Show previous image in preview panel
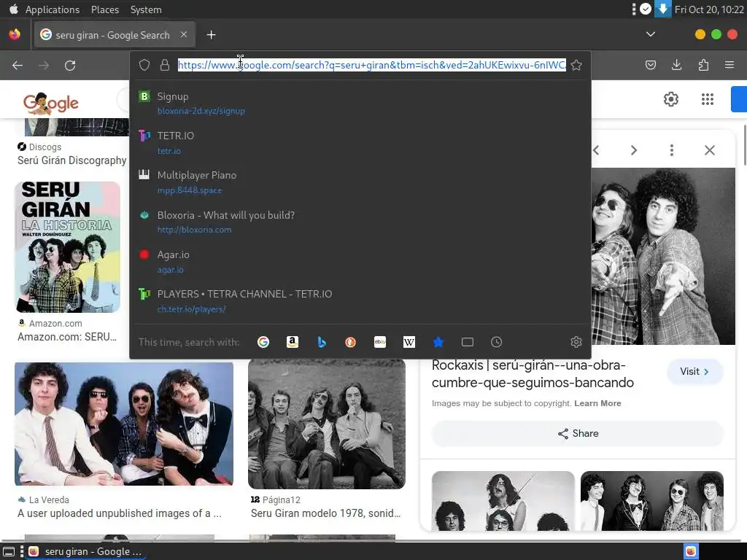Image resolution: width=747 pixels, height=560 pixels. pos(597,150)
